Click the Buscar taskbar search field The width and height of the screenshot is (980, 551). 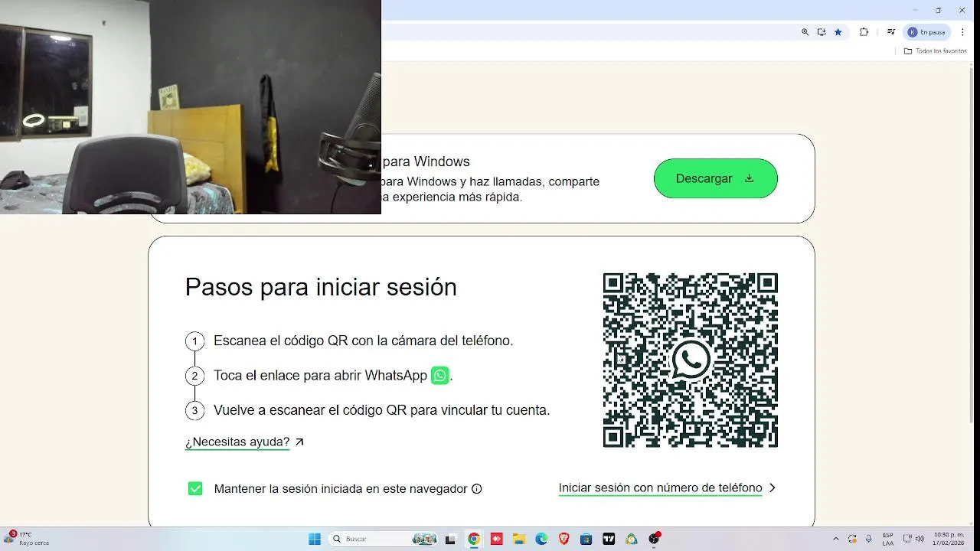tap(384, 539)
